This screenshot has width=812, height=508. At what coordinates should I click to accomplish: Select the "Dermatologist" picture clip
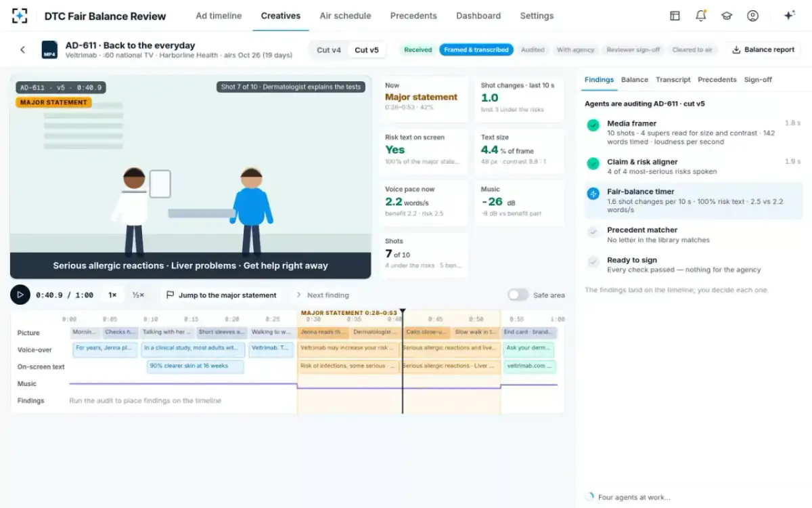(x=376, y=333)
